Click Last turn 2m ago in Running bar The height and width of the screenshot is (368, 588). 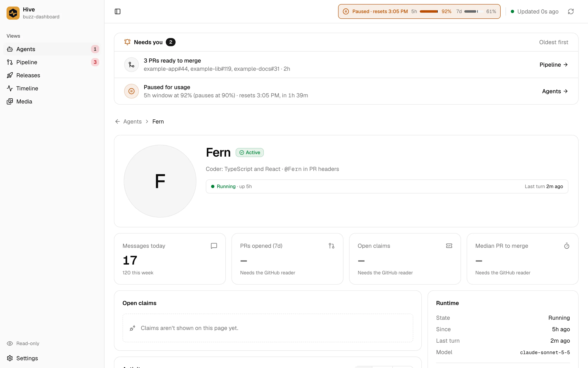[x=544, y=186]
